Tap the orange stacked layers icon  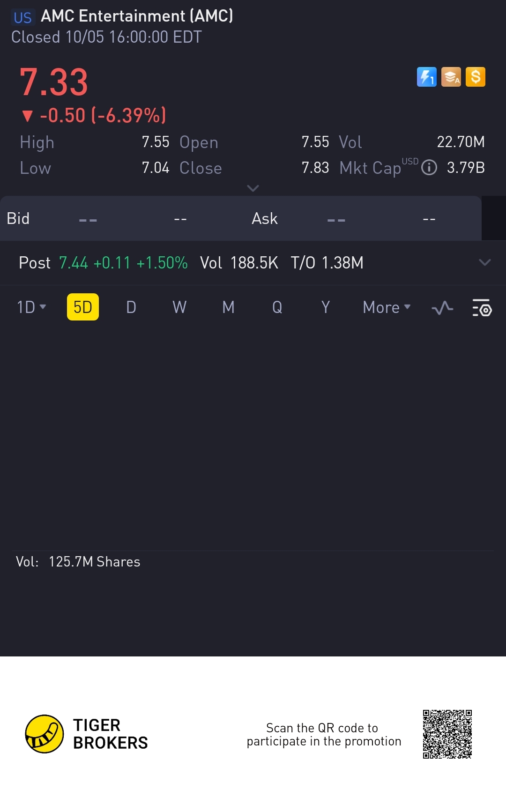pos(451,77)
